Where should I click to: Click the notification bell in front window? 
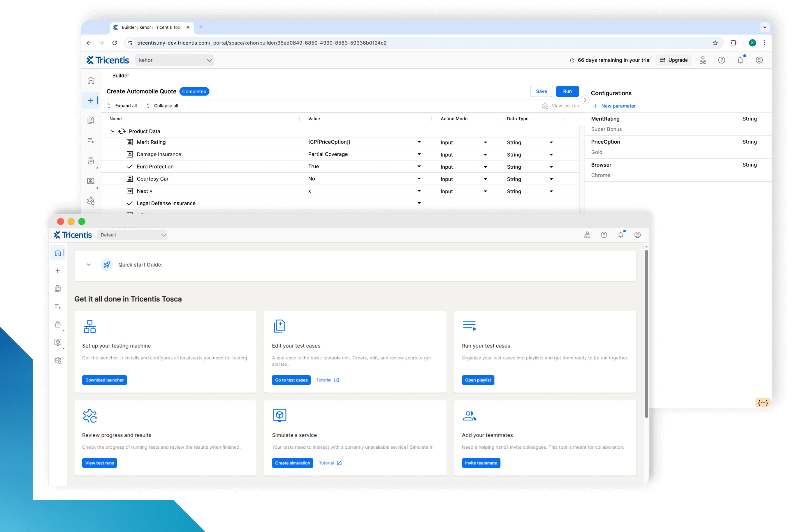coord(620,235)
